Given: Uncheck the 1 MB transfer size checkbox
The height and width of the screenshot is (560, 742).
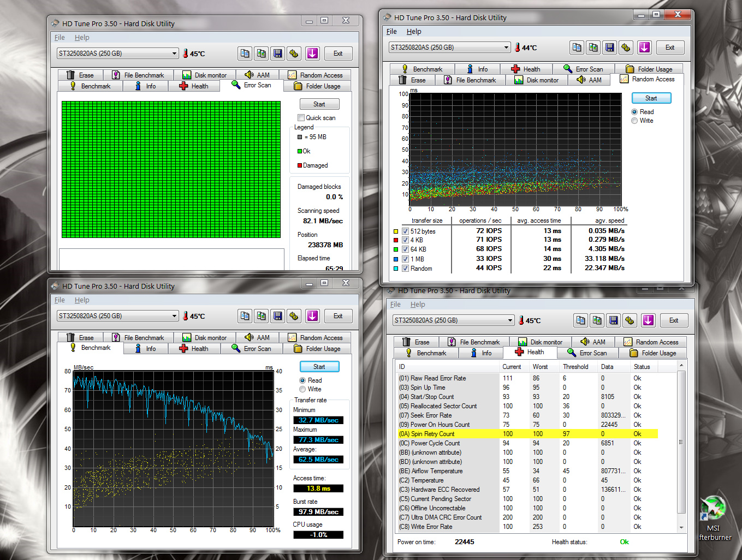Looking at the screenshot, I should coord(405,259).
